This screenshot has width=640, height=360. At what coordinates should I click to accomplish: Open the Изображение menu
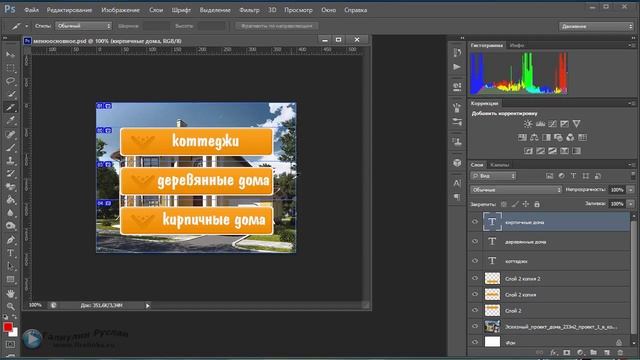click(120, 10)
